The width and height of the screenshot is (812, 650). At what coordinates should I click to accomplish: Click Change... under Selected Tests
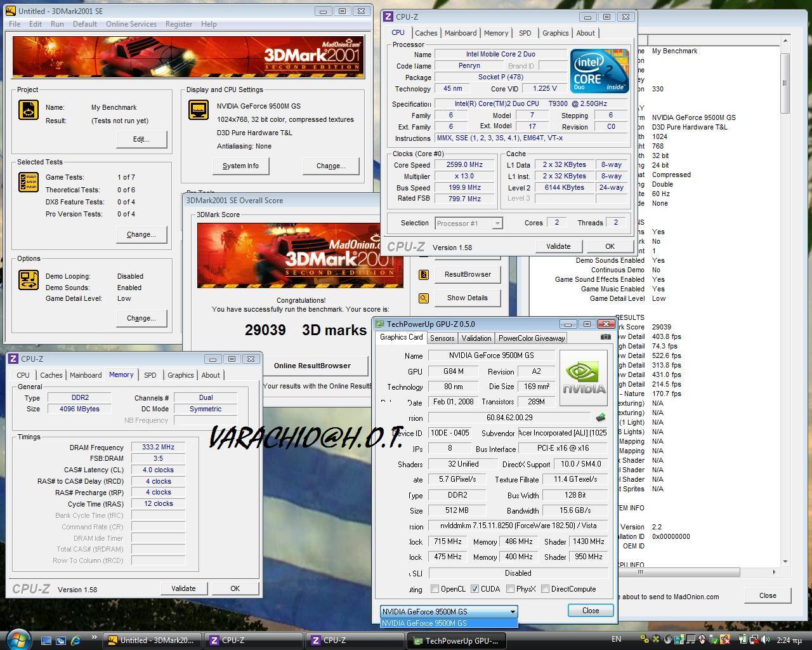[141, 234]
